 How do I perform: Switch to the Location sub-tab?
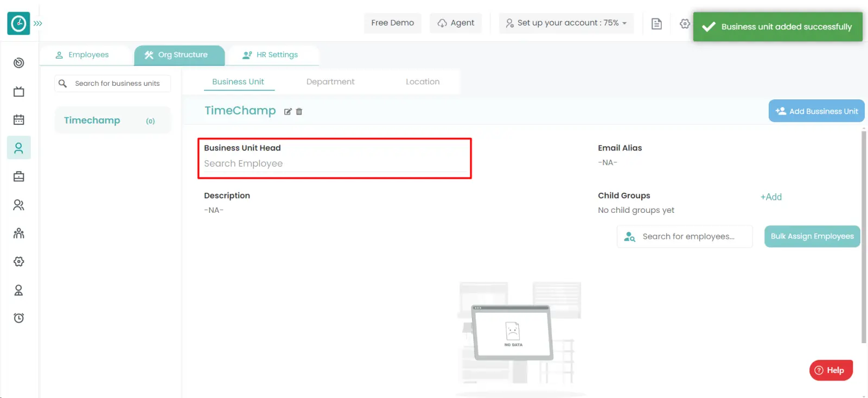pyautogui.click(x=423, y=82)
